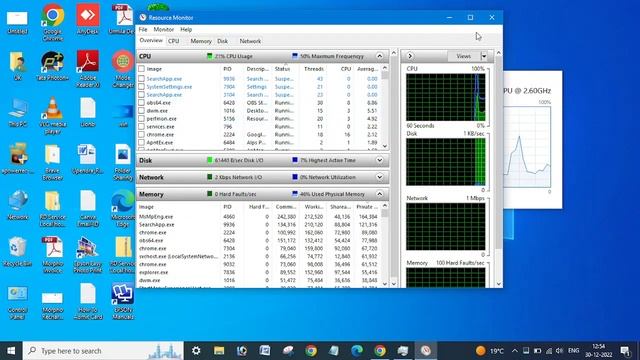The height and width of the screenshot is (360, 640).
Task: Click the Windows Start button
Action: pos(11,351)
